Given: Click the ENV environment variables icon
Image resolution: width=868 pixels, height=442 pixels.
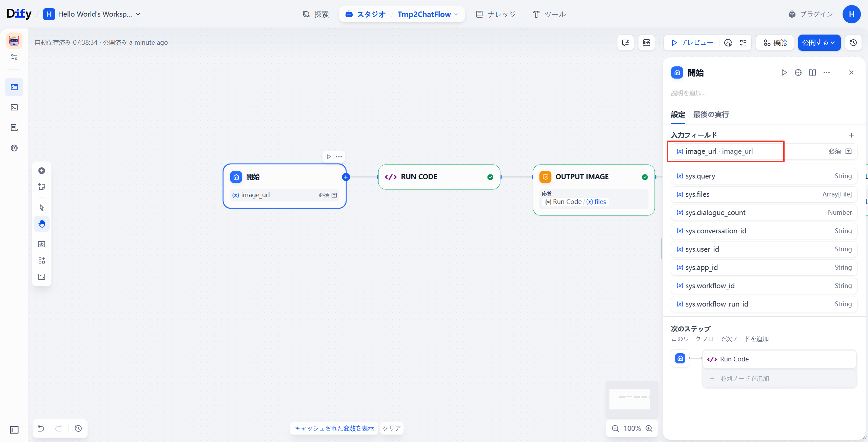Looking at the screenshot, I should point(646,43).
